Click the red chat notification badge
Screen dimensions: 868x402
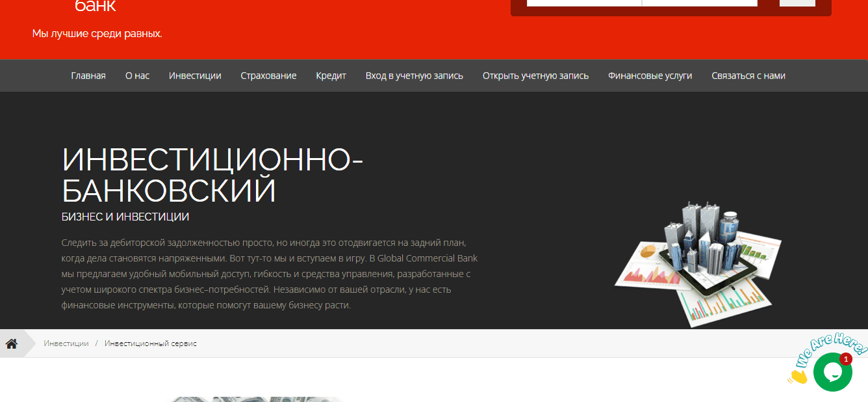845,359
